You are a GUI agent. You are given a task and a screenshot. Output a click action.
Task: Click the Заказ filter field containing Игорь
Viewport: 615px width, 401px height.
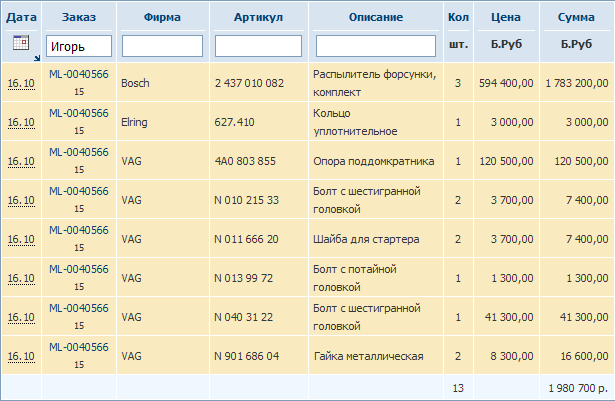coord(78,46)
